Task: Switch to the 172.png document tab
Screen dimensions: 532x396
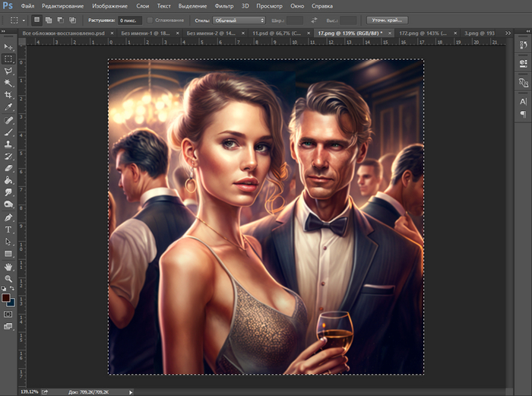Action: [x=420, y=33]
